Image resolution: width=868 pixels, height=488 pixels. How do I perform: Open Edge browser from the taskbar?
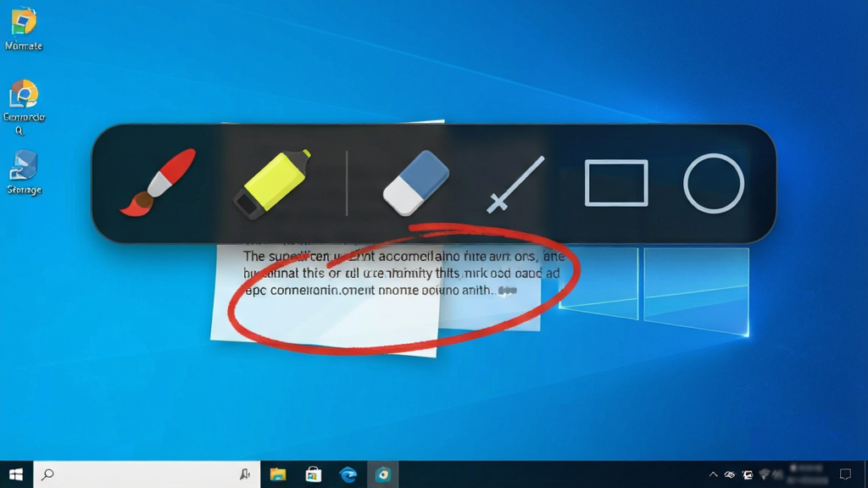click(348, 474)
